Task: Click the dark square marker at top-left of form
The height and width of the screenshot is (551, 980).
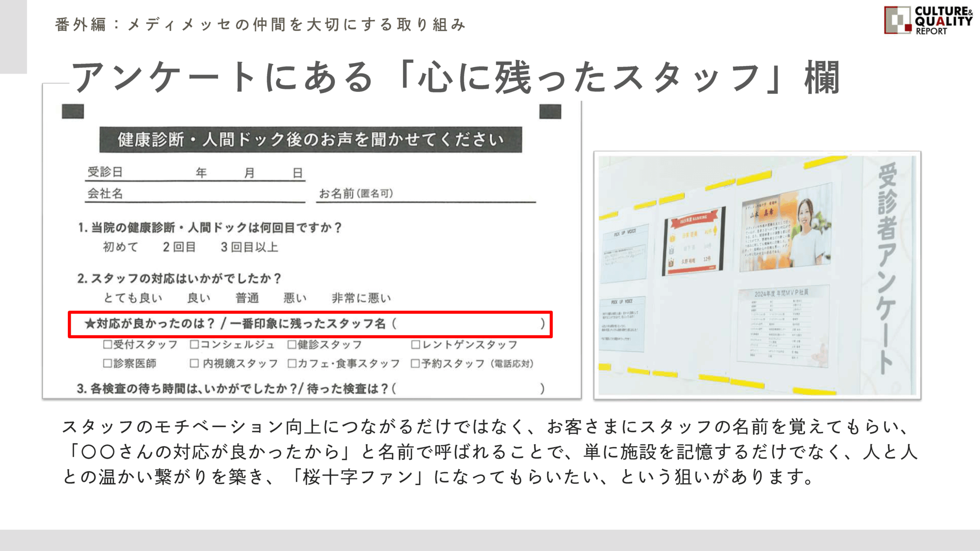Action: (73, 111)
